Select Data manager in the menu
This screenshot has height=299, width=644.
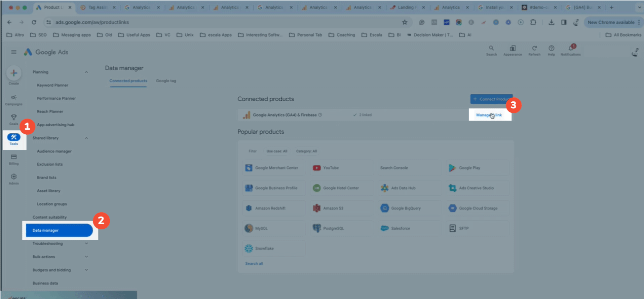coord(59,230)
